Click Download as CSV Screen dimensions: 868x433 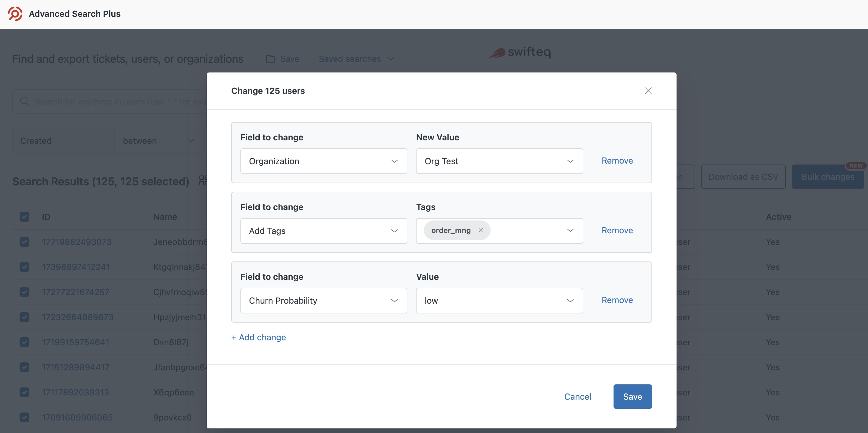coord(743,176)
